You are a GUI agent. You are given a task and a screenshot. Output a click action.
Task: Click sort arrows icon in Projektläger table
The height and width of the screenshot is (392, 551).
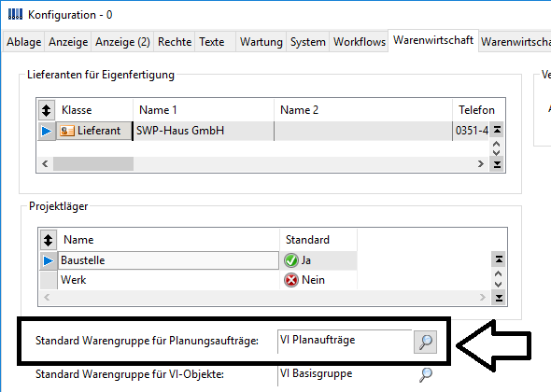pyautogui.click(x=49, y=240)
